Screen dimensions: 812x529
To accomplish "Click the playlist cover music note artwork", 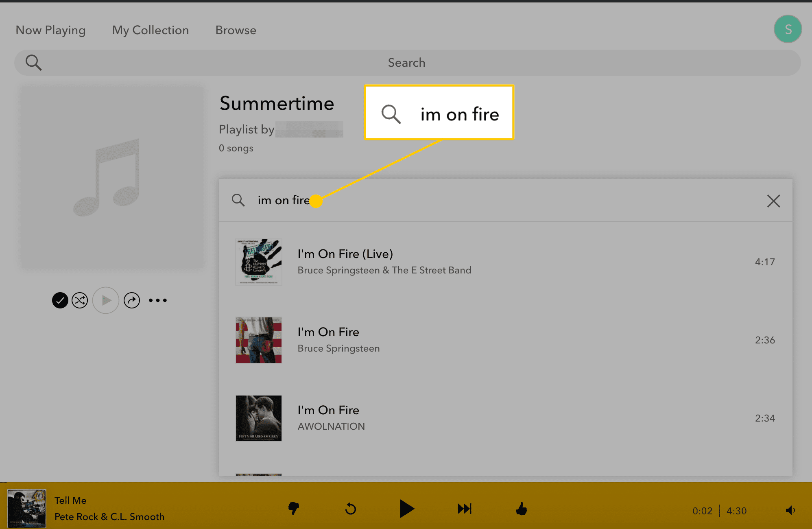I will click(x=112, y=177).
